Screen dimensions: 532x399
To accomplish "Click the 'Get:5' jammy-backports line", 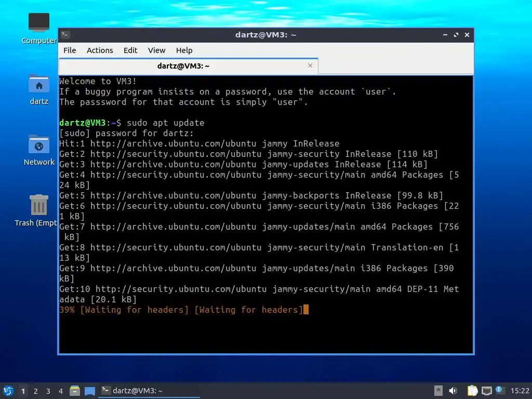I will [x=251, y=196].
